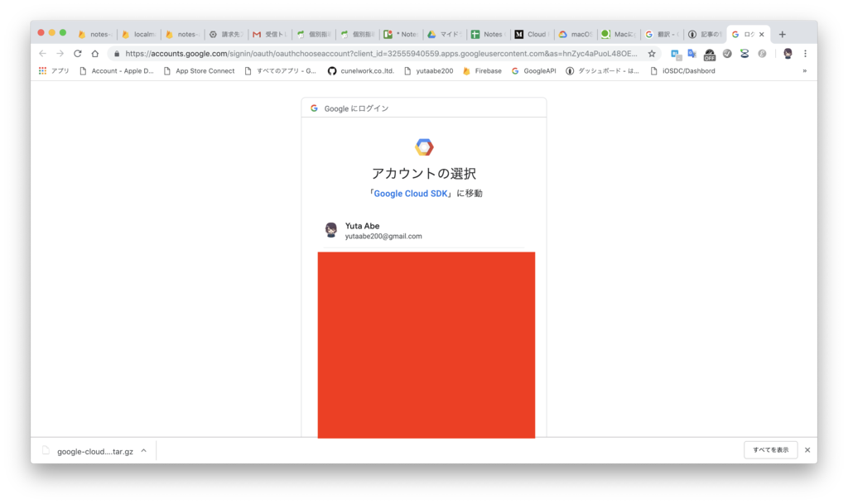Image resolution: width=848 pixels, height=504 pixels.
Task: Switch to the * Note tab
Action: coord(402,35)
